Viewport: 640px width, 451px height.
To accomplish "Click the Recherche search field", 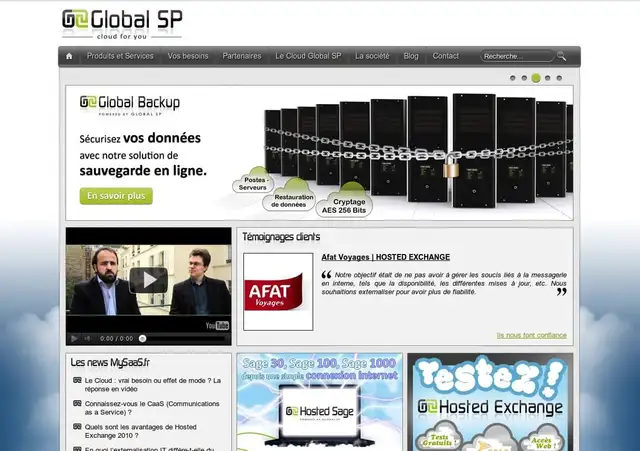I will coord(517,56).
